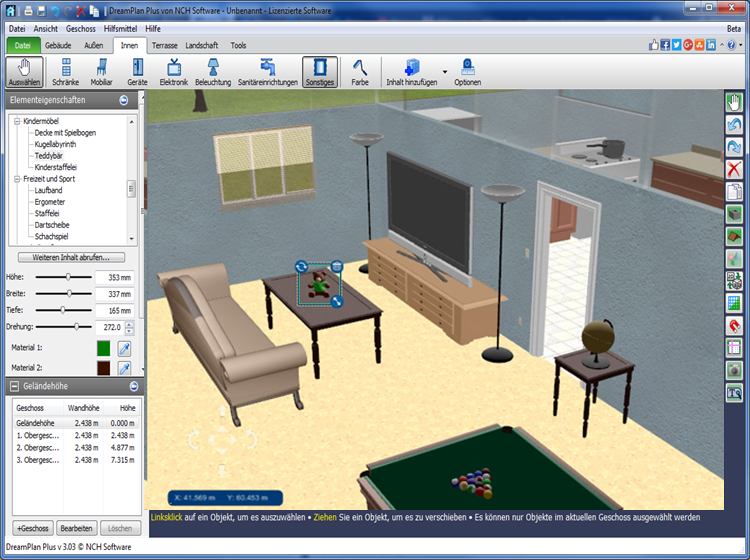Screen dimensions: 750x560
Task: Click the minus box beside Geländehöhe
Action: [15, 386]
